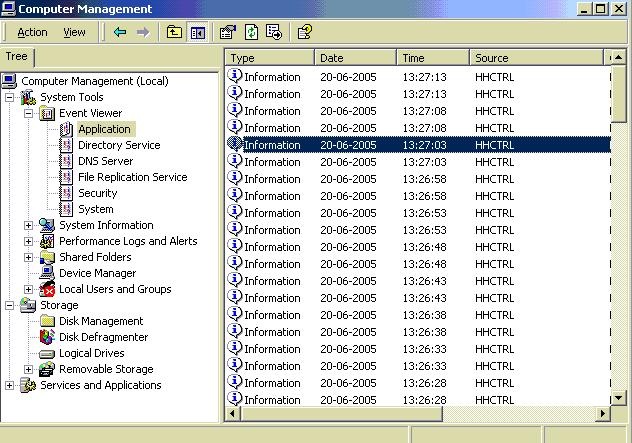
Task: Click the Back arrow toolbar icon
Action: click(120, 32)
